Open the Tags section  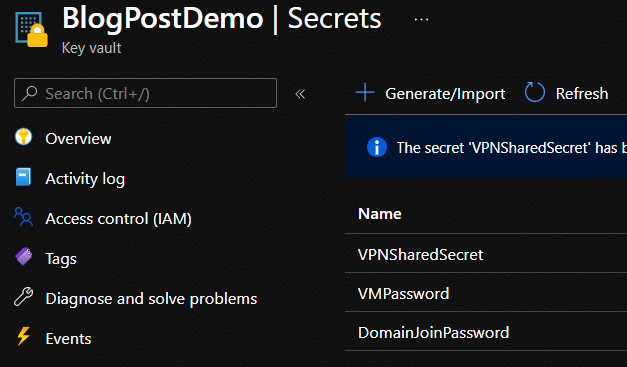click(61, 259)
